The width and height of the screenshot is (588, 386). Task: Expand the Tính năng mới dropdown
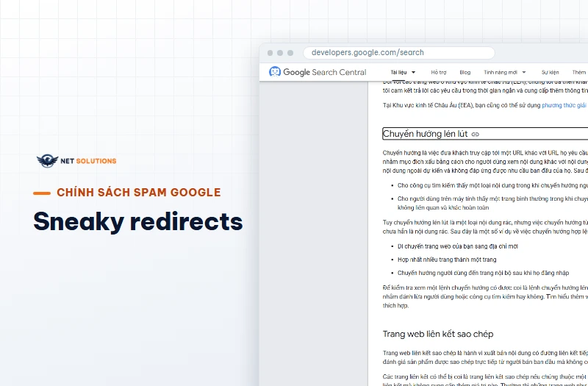(505, 72)
